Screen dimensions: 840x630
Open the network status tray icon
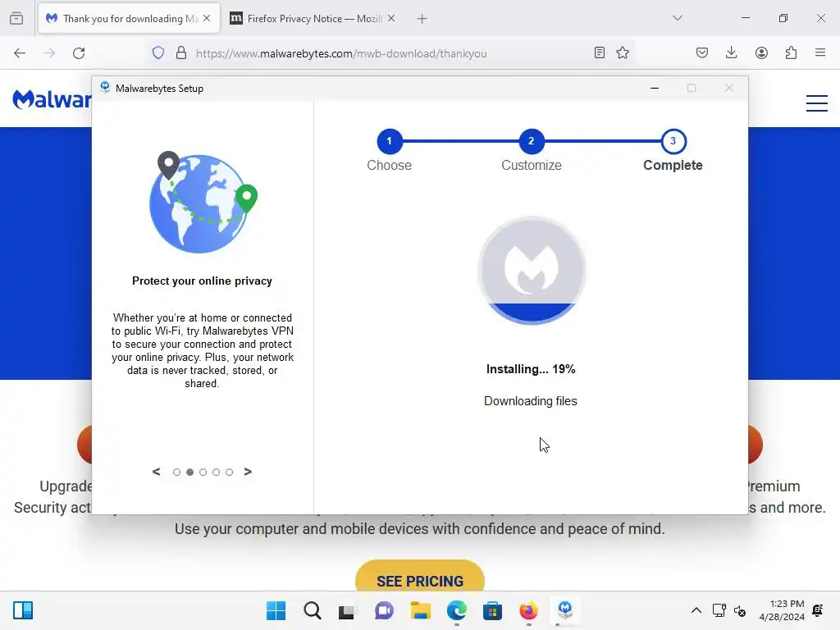(719, 610)
